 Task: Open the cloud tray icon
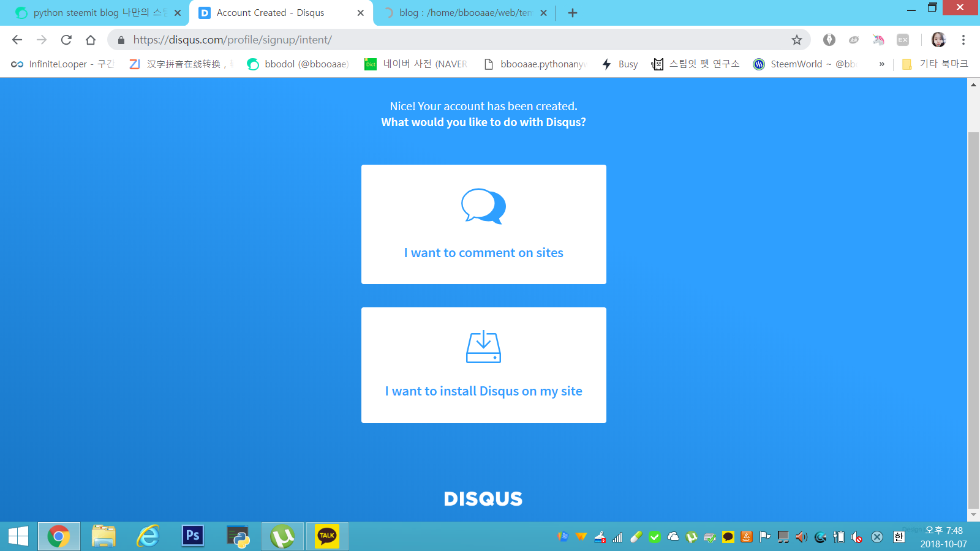point(673,537)
